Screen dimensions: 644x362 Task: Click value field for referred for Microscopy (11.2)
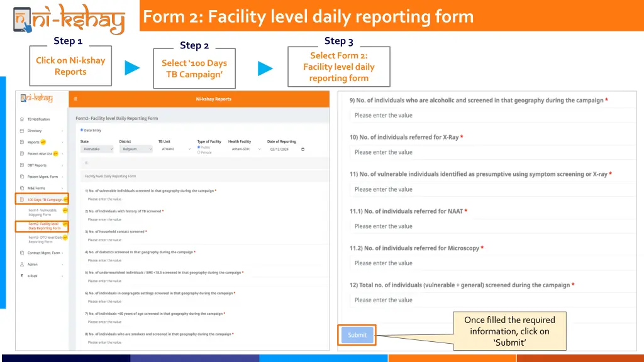pos(493,263)
